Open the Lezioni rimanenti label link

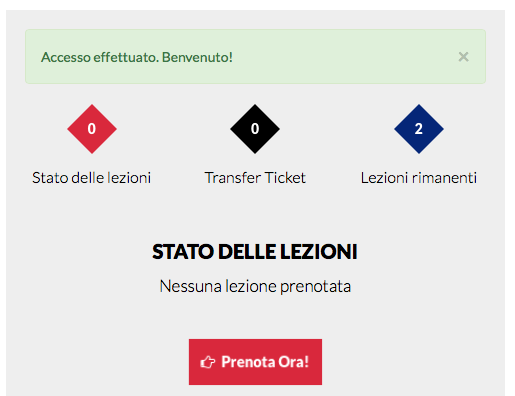pos(419,178)
